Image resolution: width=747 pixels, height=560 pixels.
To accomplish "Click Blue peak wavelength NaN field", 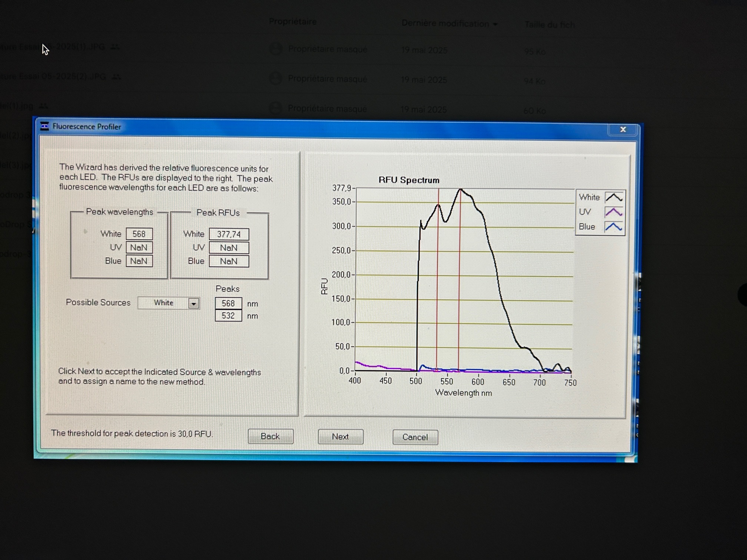I will tap(139, 261).
